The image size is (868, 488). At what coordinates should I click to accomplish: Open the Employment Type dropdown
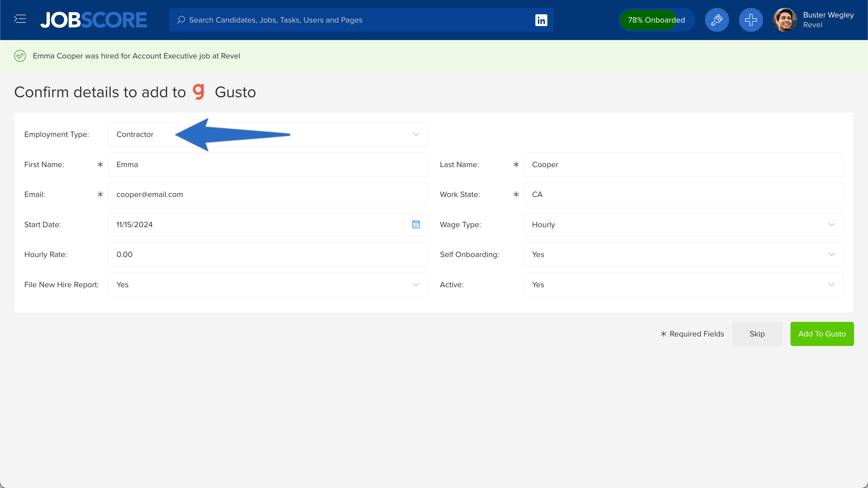(x=268, y=134)
